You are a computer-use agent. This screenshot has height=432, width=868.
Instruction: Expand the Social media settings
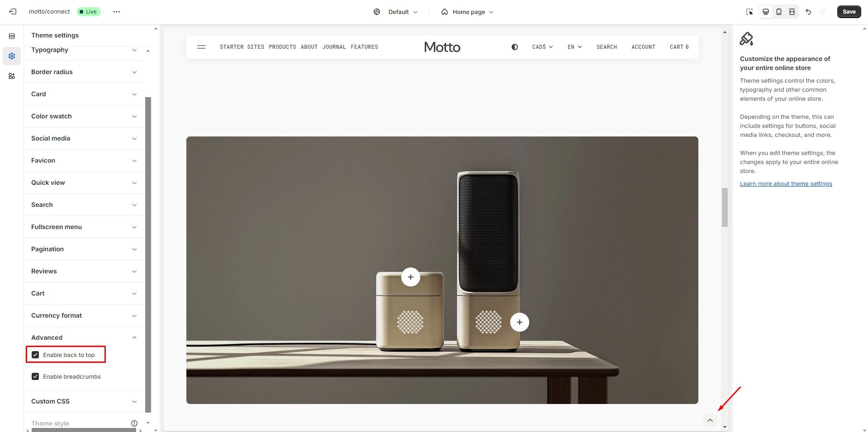pos(84,138)
